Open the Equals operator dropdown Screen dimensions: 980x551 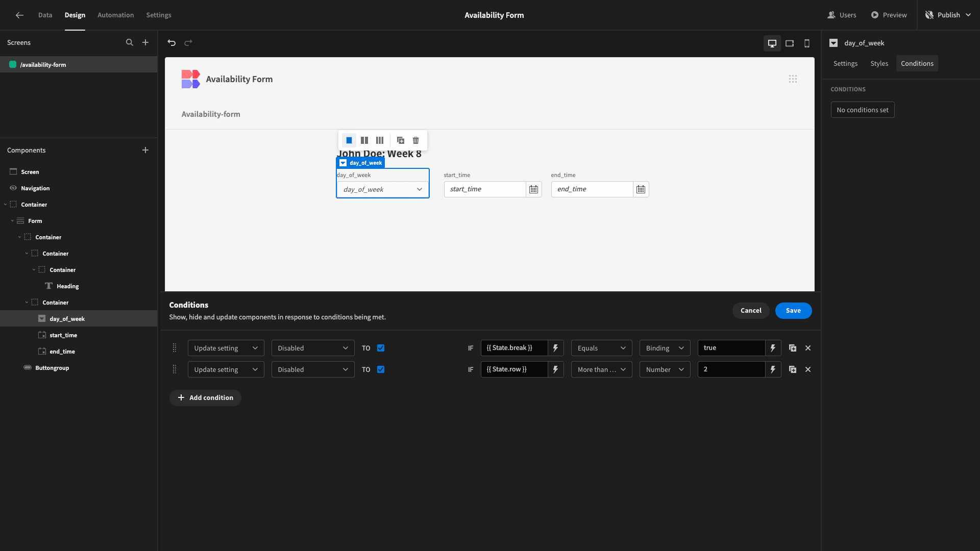[x=601, y=348]
